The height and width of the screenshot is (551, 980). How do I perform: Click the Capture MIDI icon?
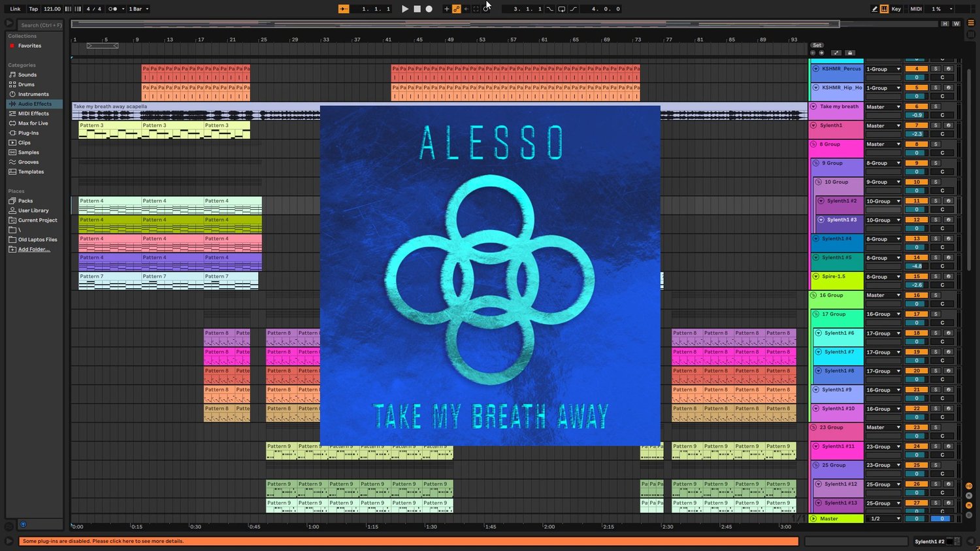tap(476, 9)
